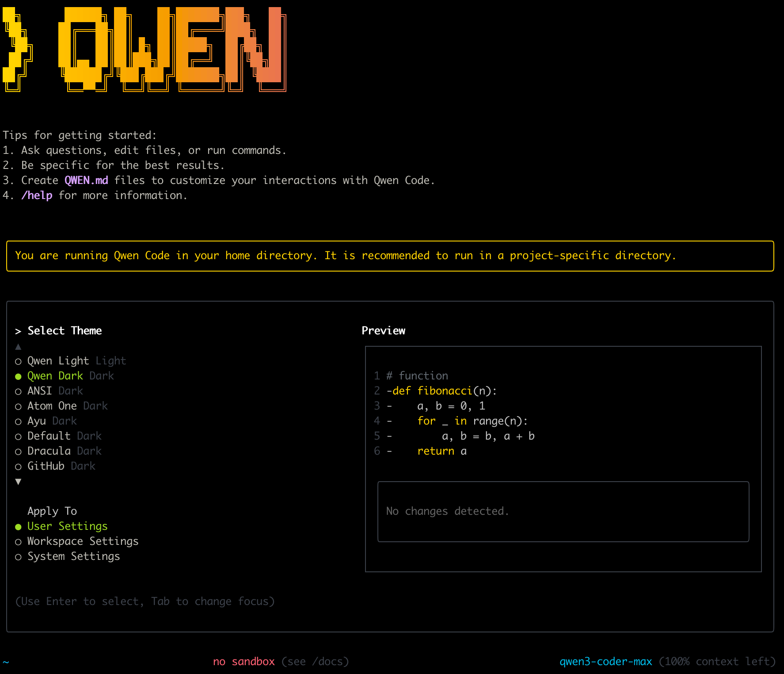784x674 pixels.
Task: Click the down arrow below theme list
Action: (x=18, y=482)
